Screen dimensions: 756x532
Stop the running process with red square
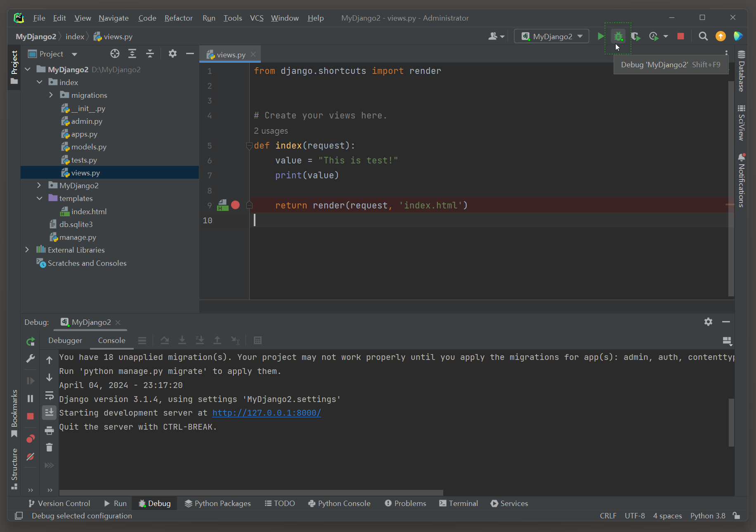tap(681, 36)
